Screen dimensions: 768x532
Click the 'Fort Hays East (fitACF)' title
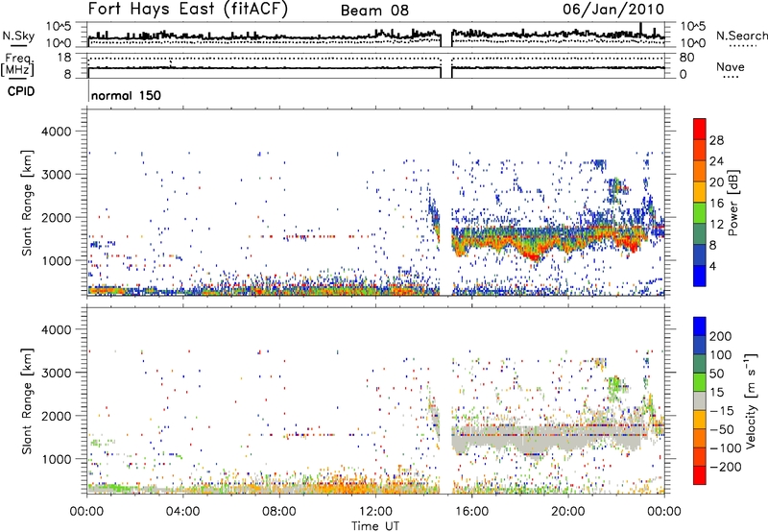(x=188, y=9)
